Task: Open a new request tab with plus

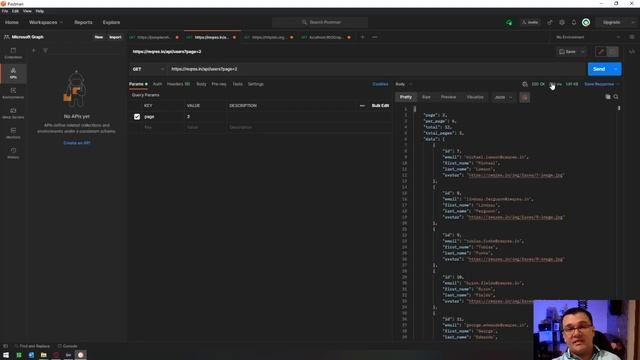Action: pos(362,37)
